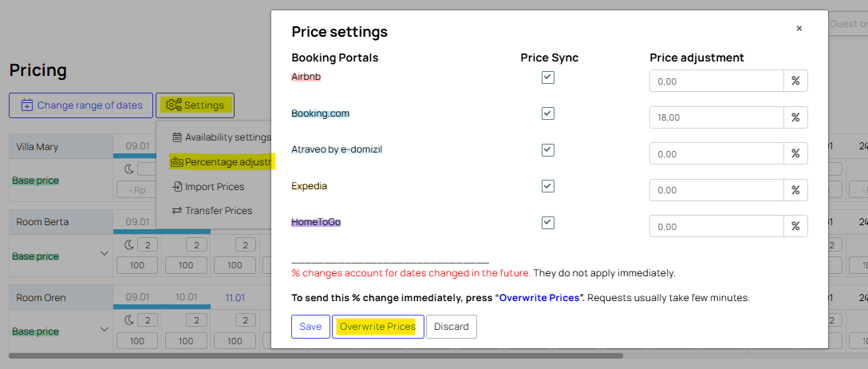The height and width of the screenshot is (369, 868).
Task: Click the Villa Mary Base price label
Action: coord(35,181)
